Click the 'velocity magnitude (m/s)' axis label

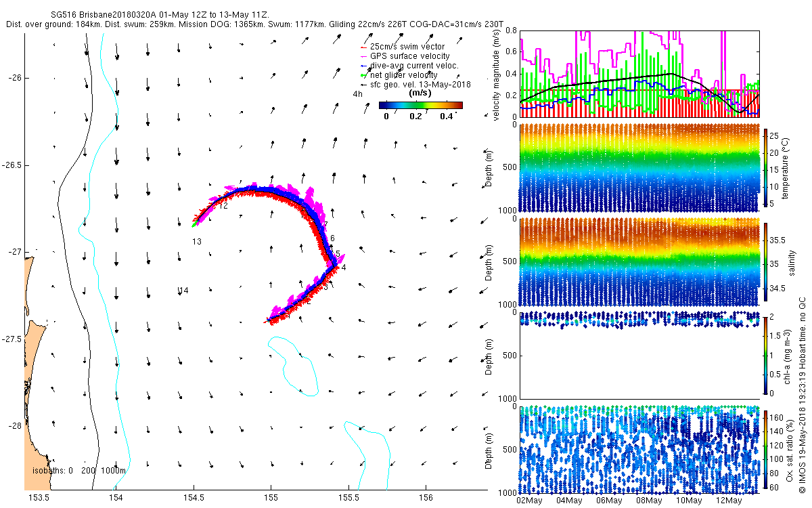coord(496,74)
